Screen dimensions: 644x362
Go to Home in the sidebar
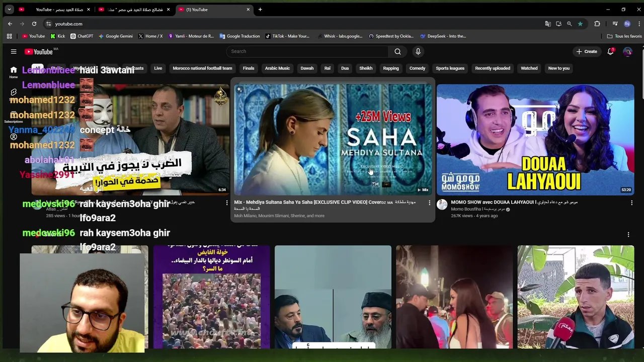pyautogui.click(x=14, y=72)
